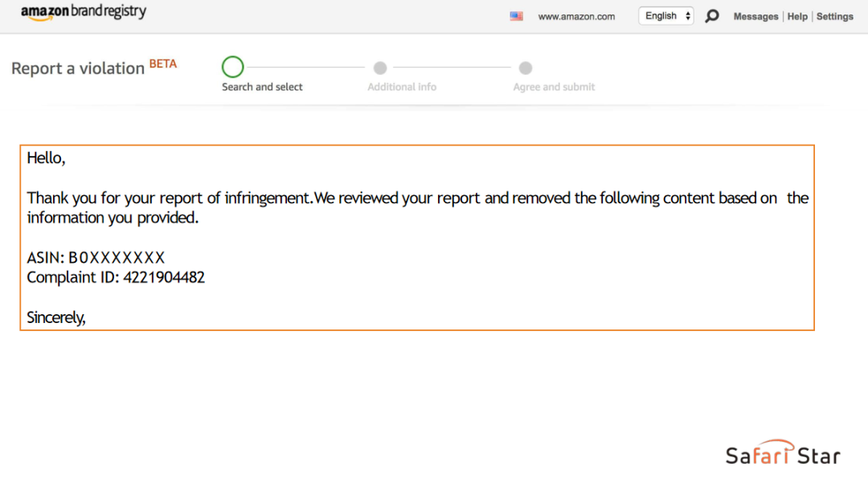The height and width of the screenshot is (487, 868).
Task: Go to the Additional info step label
Action: coord(402,87)
